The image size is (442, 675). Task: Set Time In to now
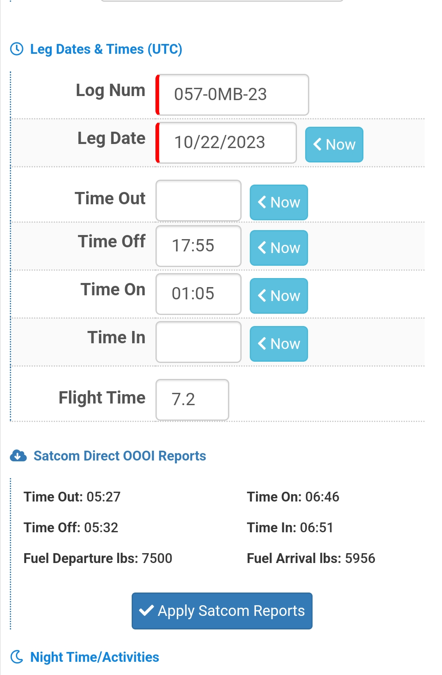coord(278,344)
